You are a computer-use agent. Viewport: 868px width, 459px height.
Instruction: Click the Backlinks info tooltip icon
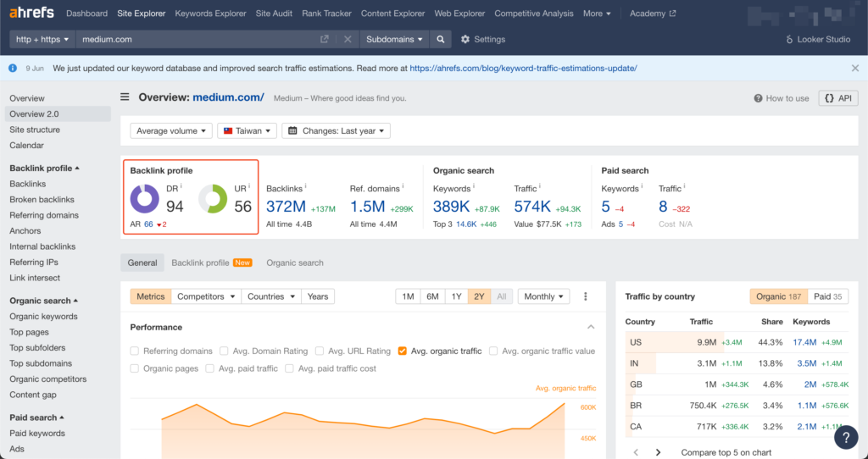[305, 186]
